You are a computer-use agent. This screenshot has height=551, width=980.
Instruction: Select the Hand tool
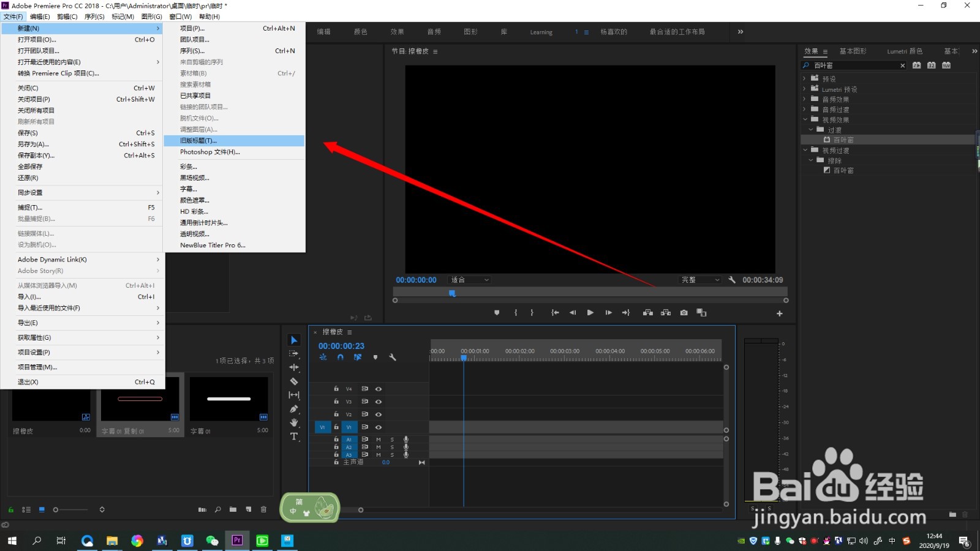tap(294, 422)
